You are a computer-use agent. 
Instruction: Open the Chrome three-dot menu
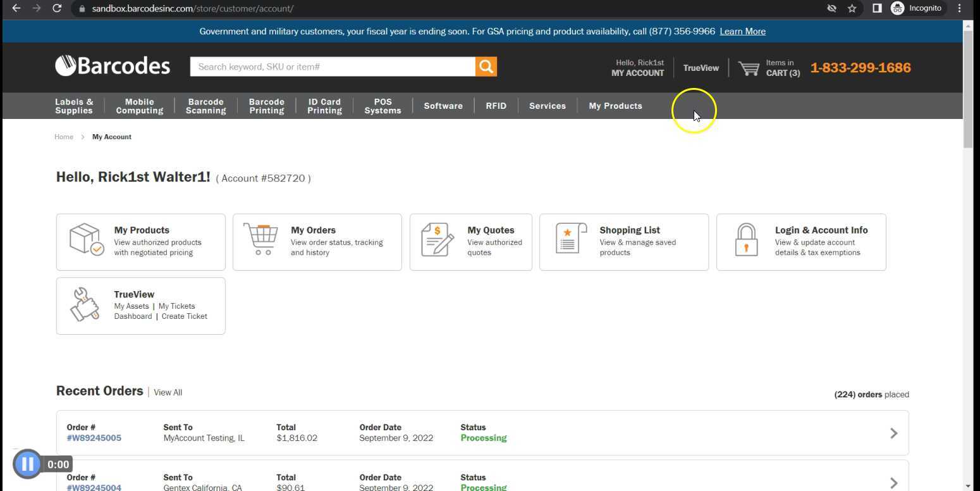[959, 8]
